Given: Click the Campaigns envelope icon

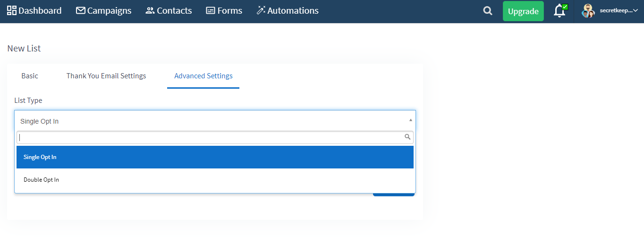Looking at the screenshot, I should click(80, 10).
